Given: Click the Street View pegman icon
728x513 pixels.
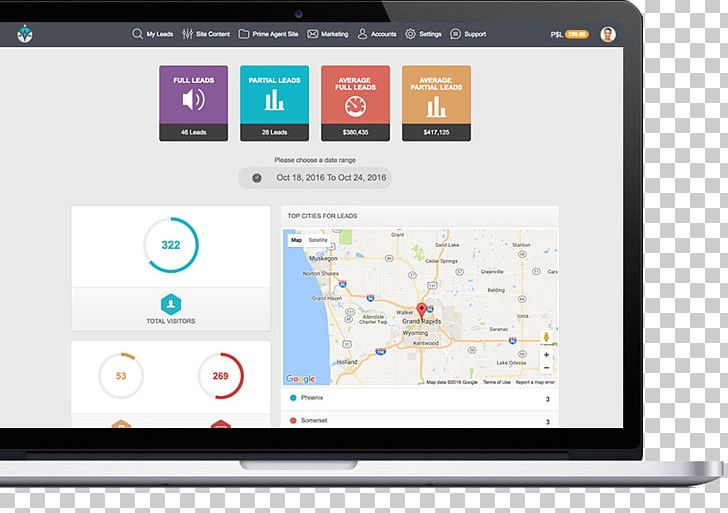Looking at the screenshot, I should coord(546,338).
